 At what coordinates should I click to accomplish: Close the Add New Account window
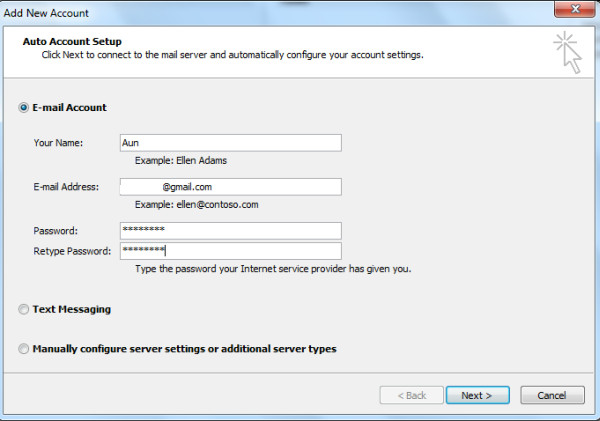coord(575,9)
